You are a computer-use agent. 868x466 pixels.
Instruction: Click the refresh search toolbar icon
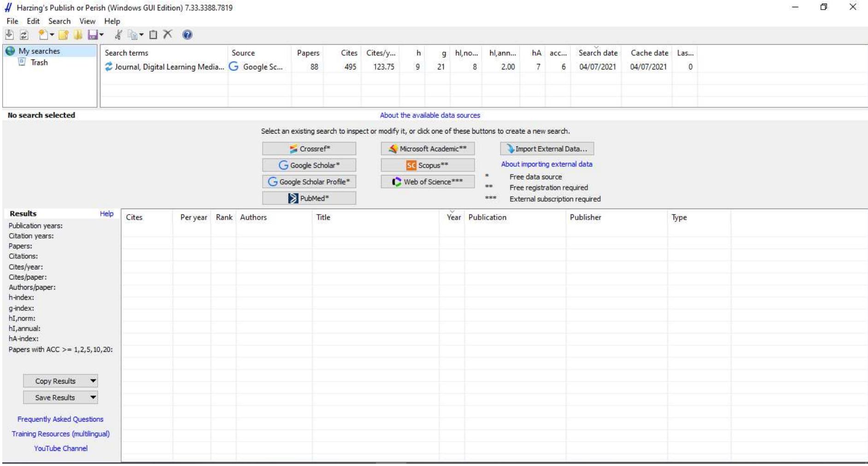click(x=24, y=35)
